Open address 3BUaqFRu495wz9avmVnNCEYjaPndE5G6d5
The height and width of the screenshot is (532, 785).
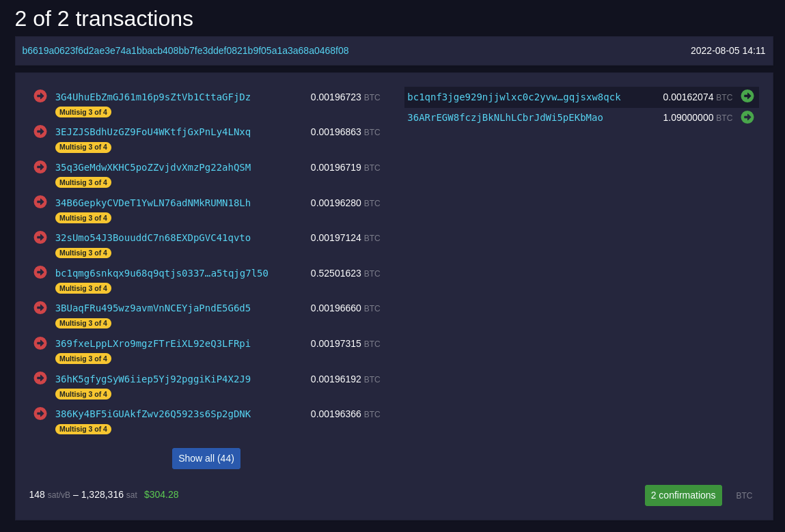tap(152, 308)
